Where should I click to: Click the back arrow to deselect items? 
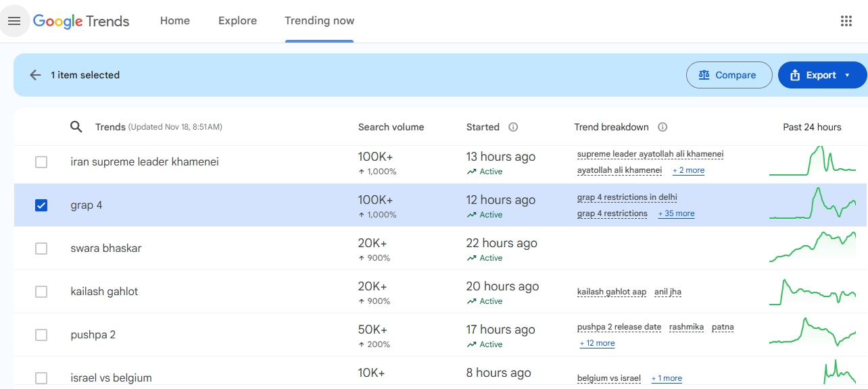[x=35, y=75]
